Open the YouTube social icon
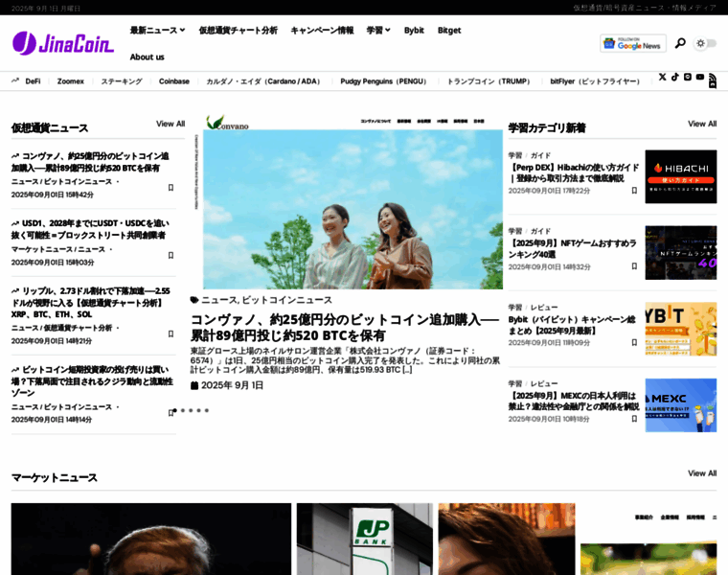Screen dimensions: 728x575 (700, 77)
